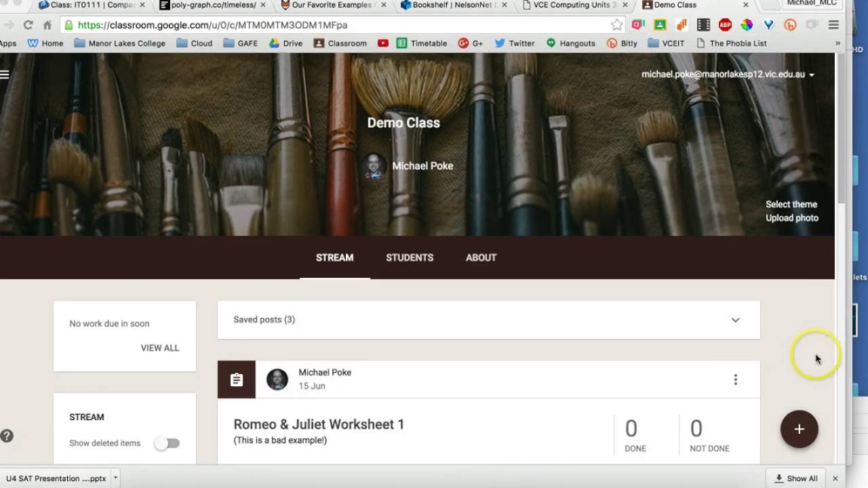Click the 0 DONE count
This screenshot has height=488, width=868.
tap(635, 434)
